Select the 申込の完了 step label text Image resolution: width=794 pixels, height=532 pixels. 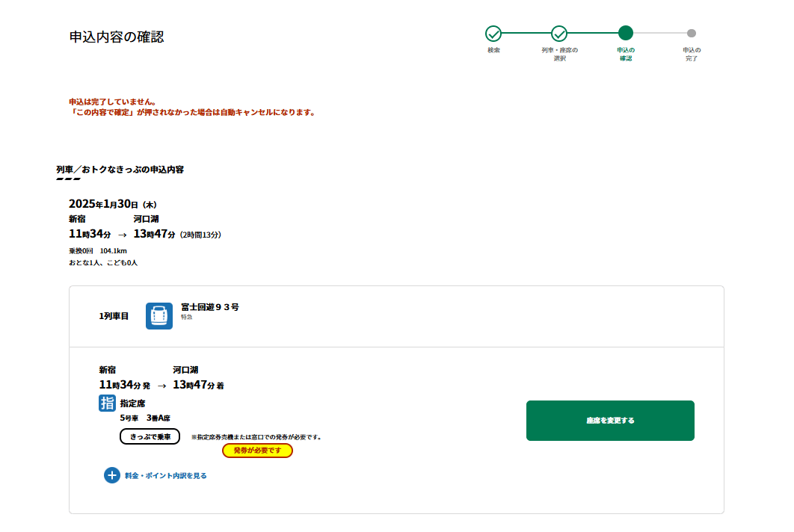pyautogui.click(x=692, y=54)
